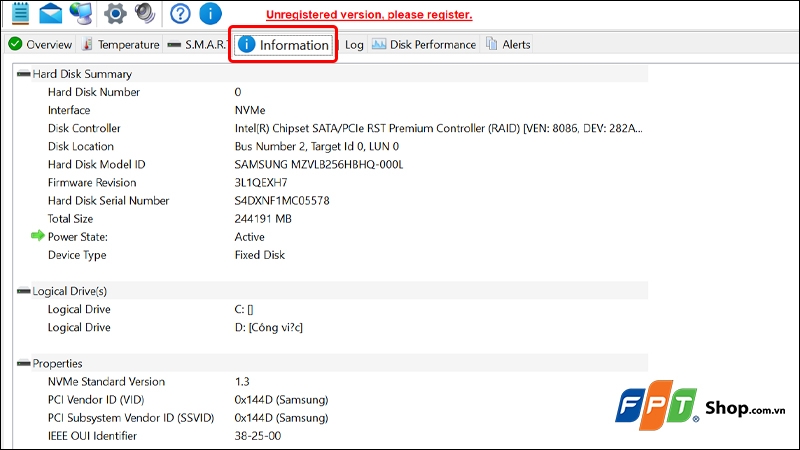Click the Power State value Active

tap(249, 237)
